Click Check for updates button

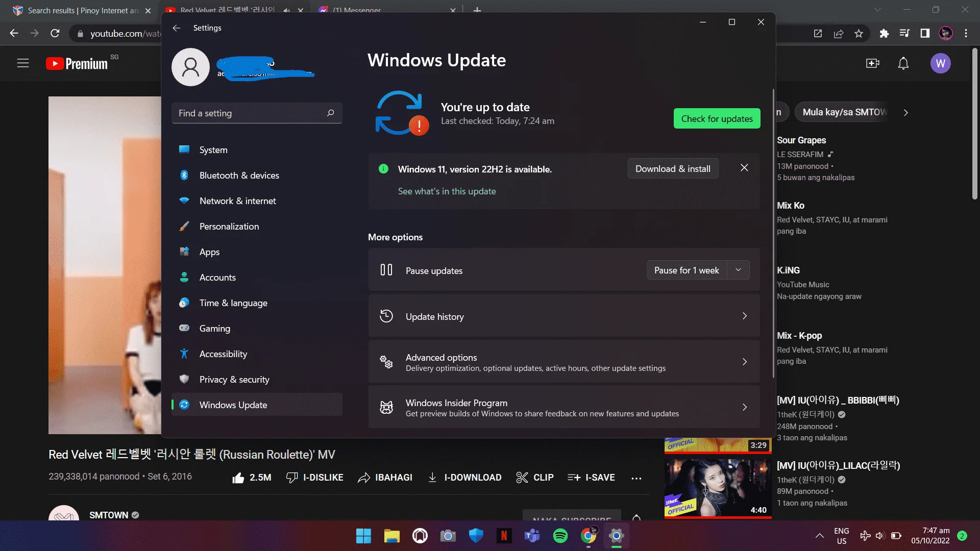coord(717,119)
